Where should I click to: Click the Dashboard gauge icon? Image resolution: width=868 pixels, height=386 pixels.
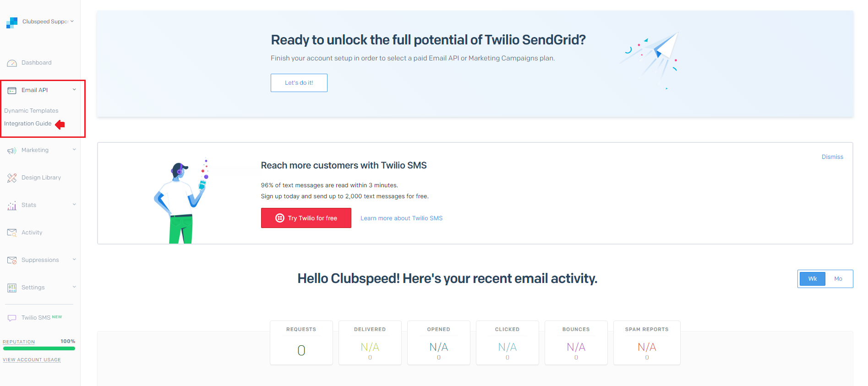12,63
